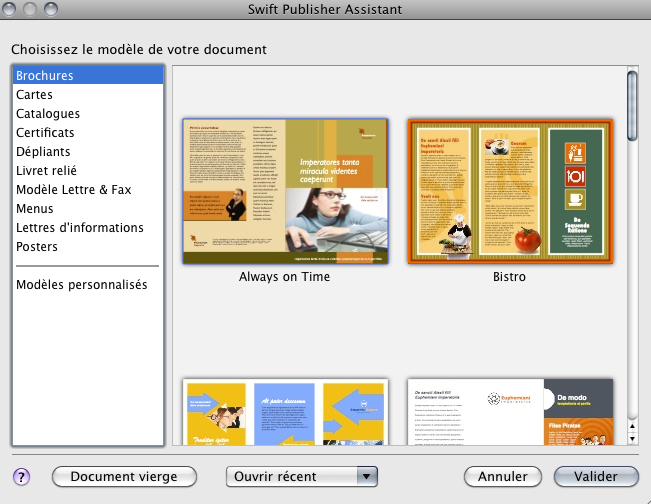
Task: Select the Bistro brochure template thumbnail
Action: [509, 191]
